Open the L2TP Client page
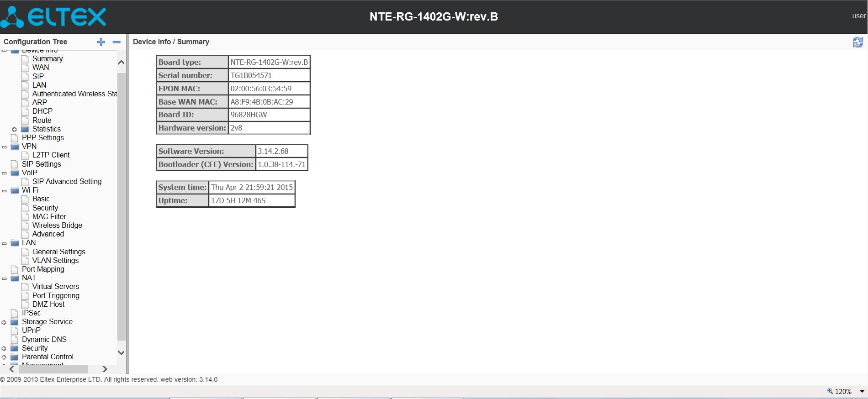 coord(51,155)
